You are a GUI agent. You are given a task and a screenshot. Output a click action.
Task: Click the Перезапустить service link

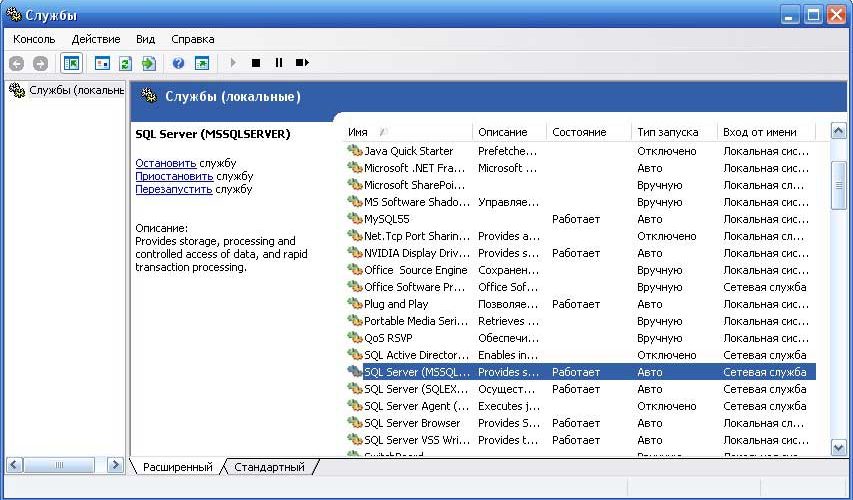pos(174,189)
